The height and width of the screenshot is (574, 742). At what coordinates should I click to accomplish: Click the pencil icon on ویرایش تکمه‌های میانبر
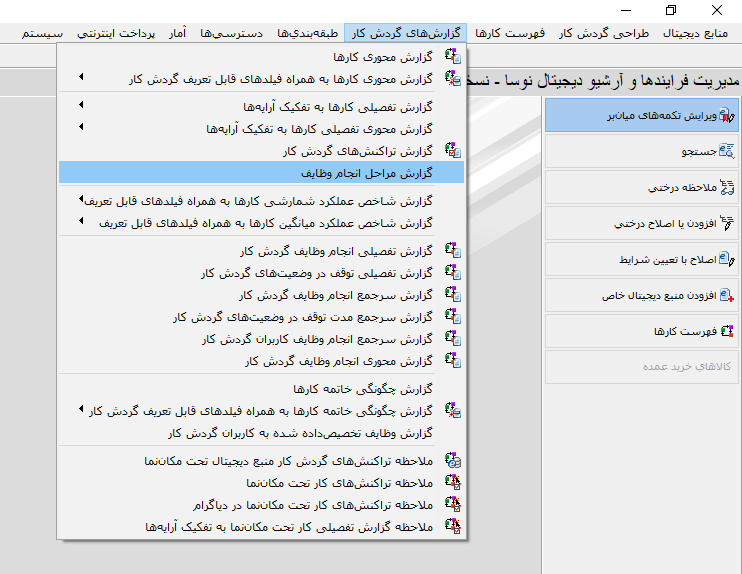727,116
